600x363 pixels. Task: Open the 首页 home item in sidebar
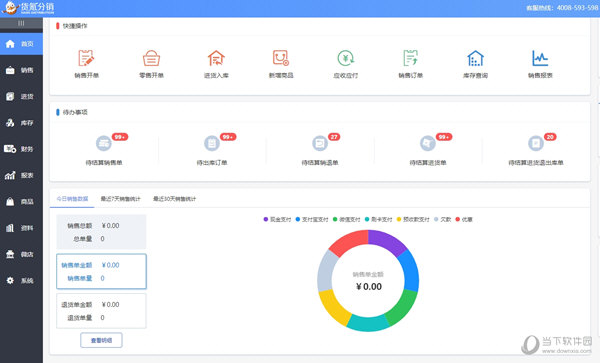(x=21, y=44)
